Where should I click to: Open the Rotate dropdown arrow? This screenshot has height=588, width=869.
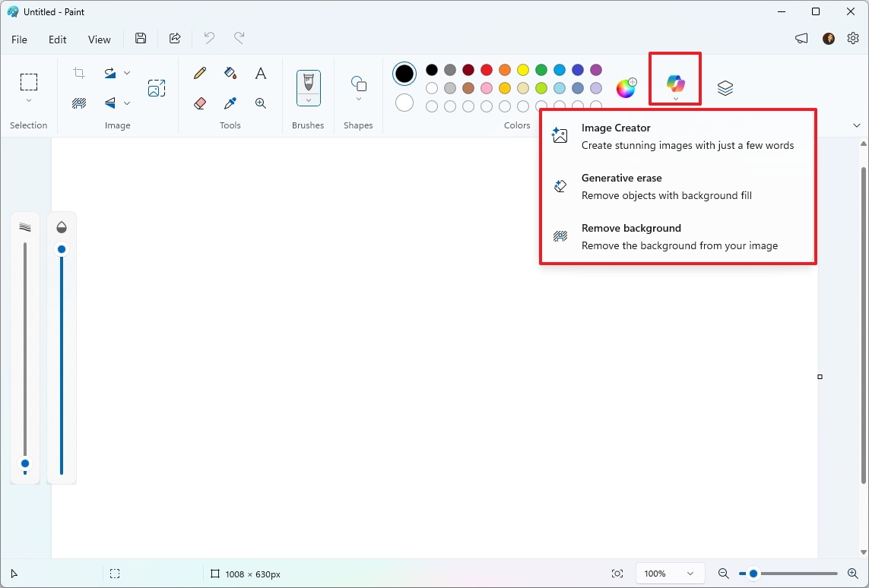click(x=127, y=73)
